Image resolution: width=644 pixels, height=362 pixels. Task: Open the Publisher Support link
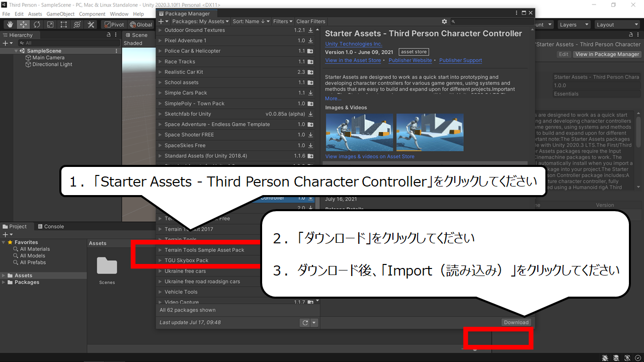460,60
